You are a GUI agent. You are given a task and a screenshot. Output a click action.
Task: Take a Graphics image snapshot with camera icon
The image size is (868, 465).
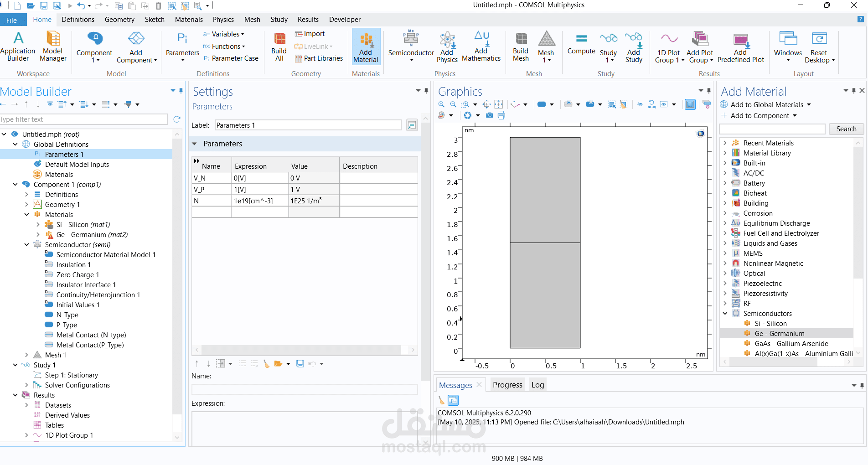coord(490,115)
